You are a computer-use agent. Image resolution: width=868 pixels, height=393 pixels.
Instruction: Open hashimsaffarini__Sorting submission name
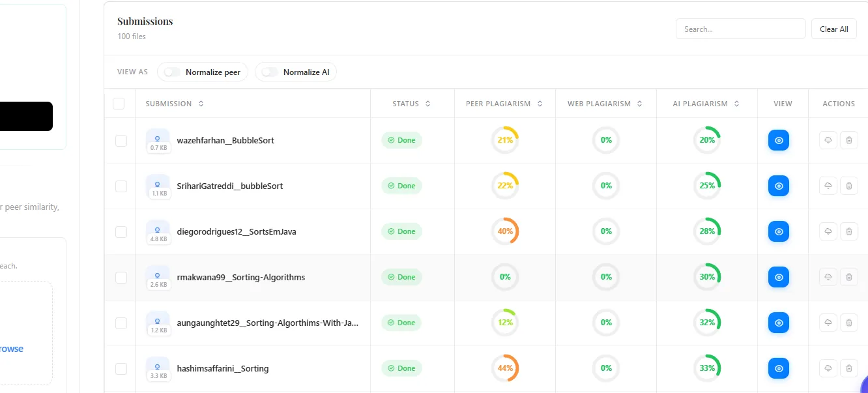[223, 368]
